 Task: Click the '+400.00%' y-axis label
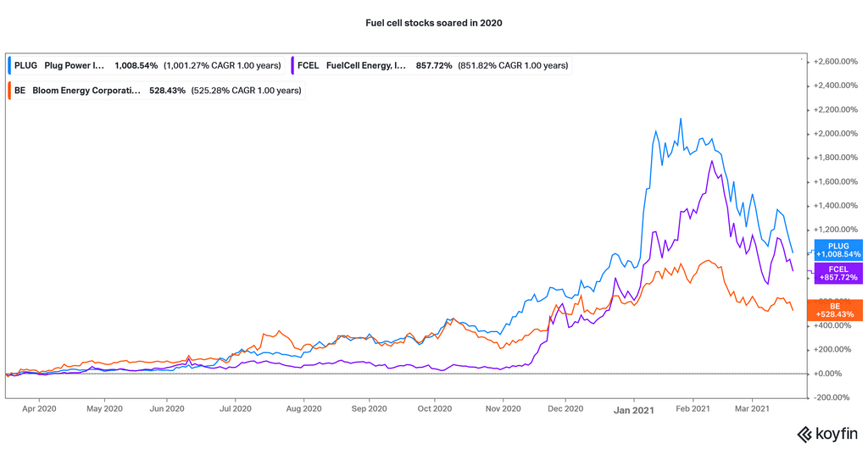834,325
